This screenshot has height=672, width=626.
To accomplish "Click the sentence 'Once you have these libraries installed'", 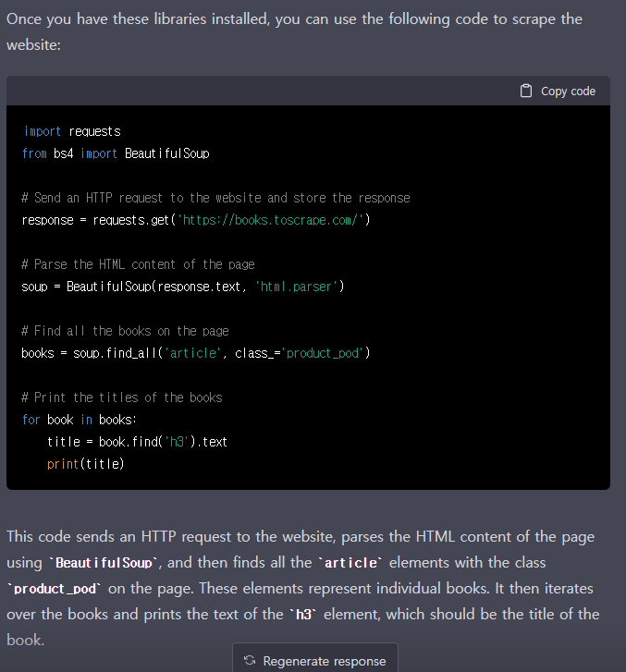I will pos(138,19).
